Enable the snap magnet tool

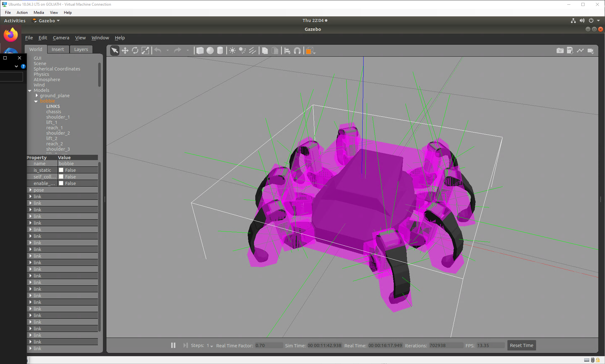[x=297, y=51]
